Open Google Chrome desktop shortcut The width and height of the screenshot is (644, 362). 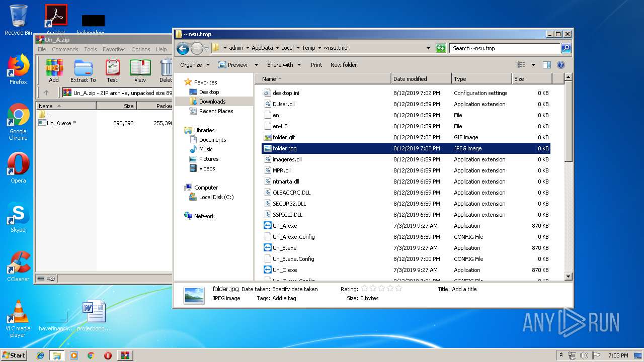coord(18,122)
